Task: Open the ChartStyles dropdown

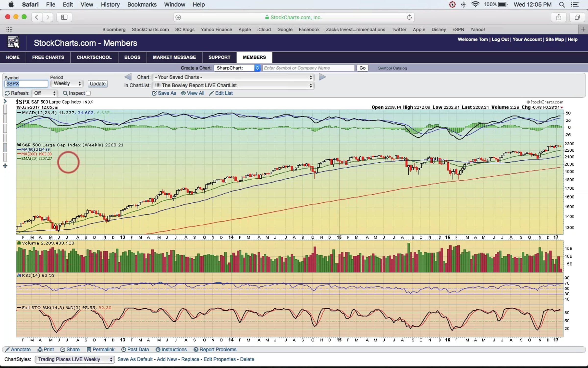Action: (x=75, y=359)
